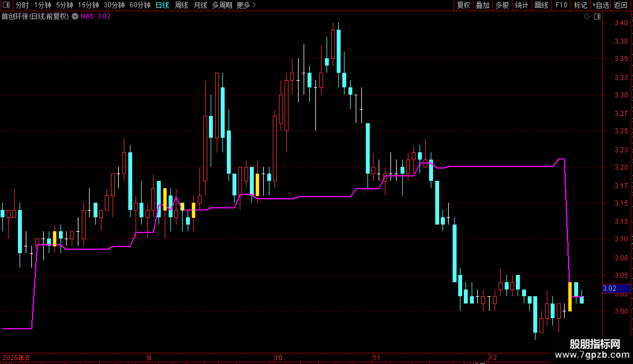Select the 日线 daily chart tab
The width and height of the screenshot is (633, 364).
(162, 5)
